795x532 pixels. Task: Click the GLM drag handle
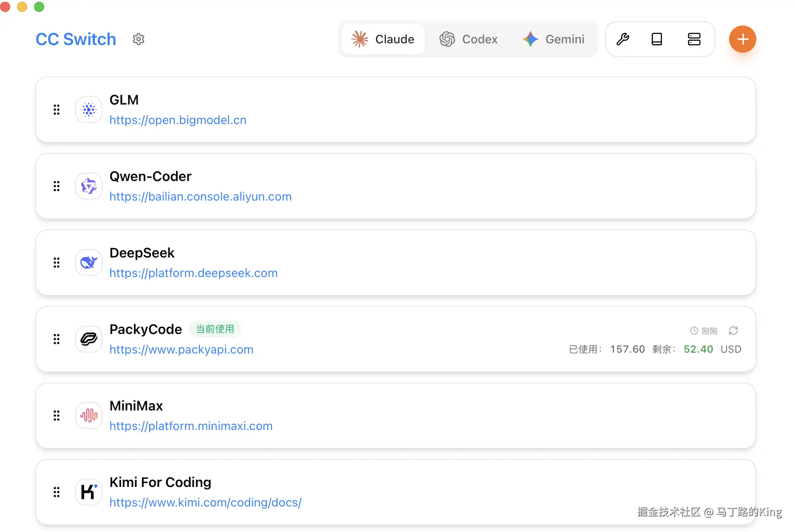point(57,110)
